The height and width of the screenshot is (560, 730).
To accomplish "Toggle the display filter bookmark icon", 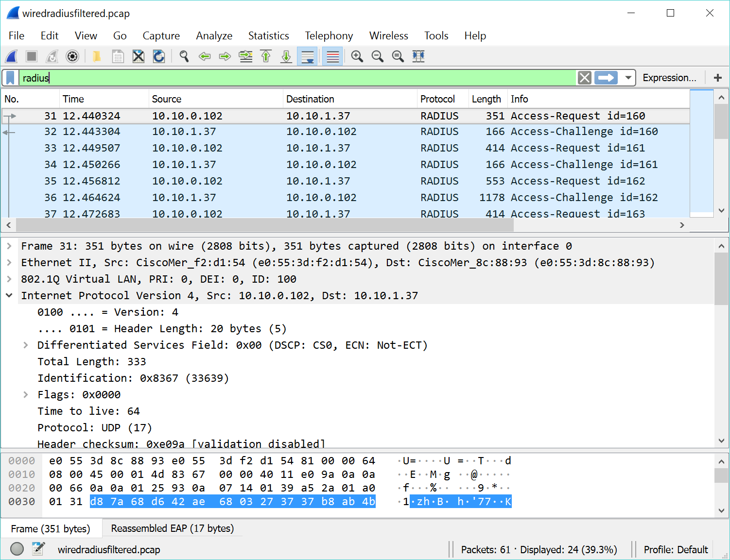I will point(10,78).
